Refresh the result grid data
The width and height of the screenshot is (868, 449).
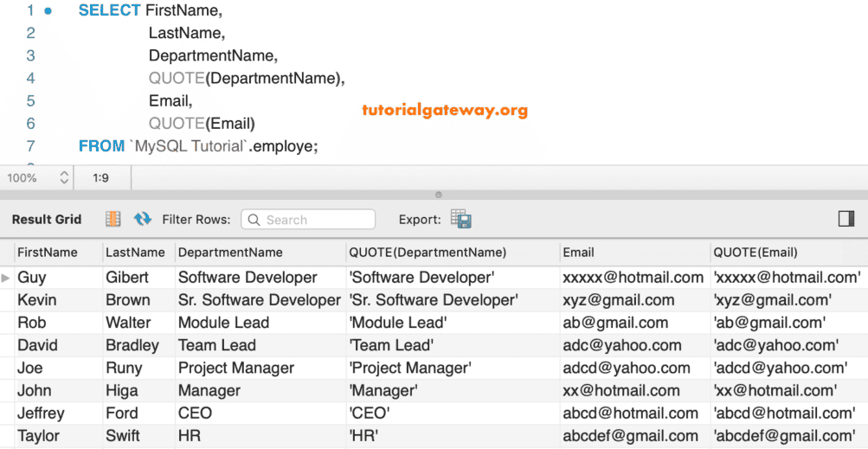coord(143,220)
